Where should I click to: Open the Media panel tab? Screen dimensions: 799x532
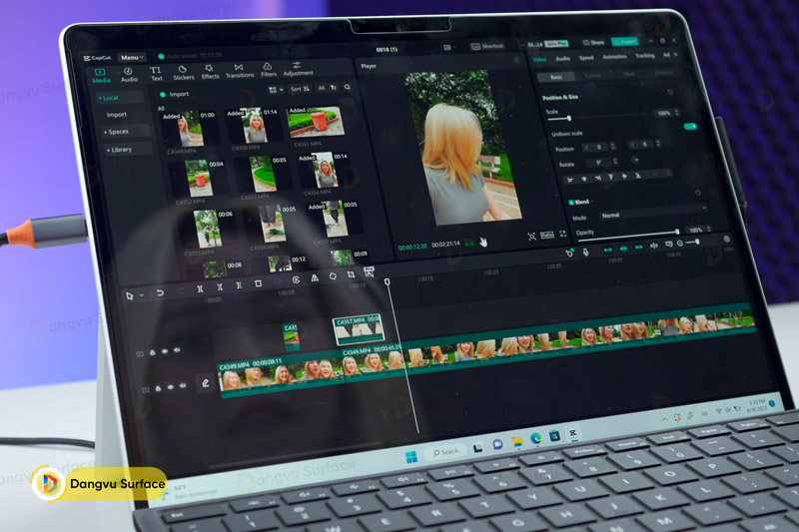point(101,76)
